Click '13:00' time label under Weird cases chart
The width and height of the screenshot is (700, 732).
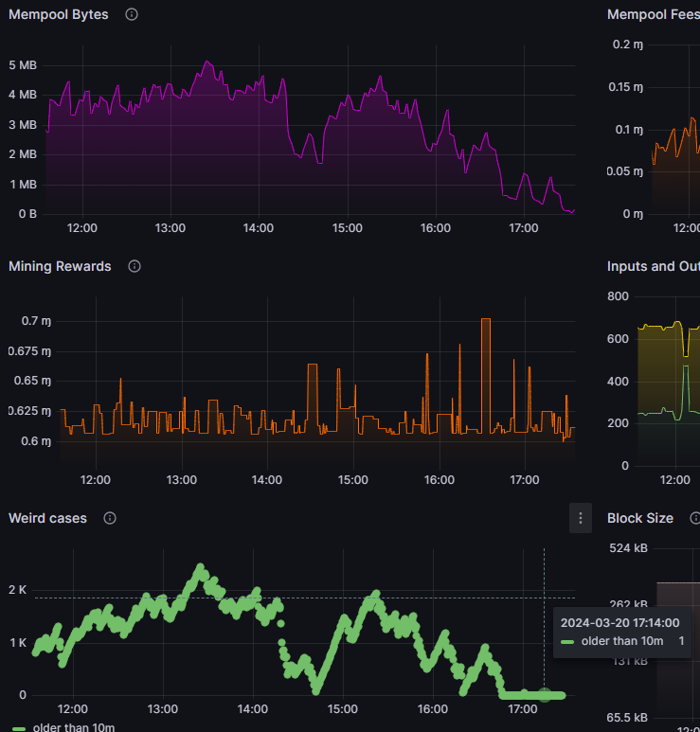click(163, 709)
